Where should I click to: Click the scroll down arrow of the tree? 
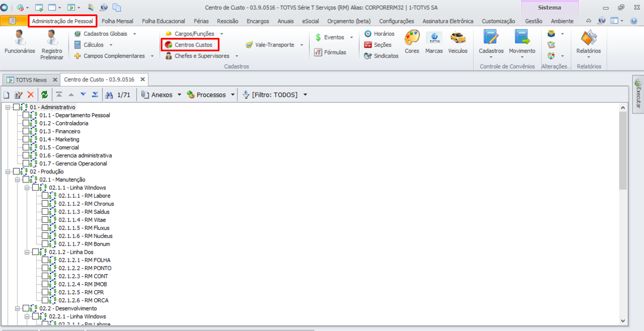coord(623,321)
